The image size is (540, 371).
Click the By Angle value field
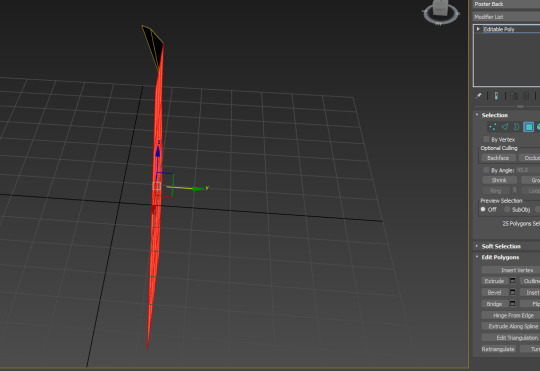click(528, 170)
